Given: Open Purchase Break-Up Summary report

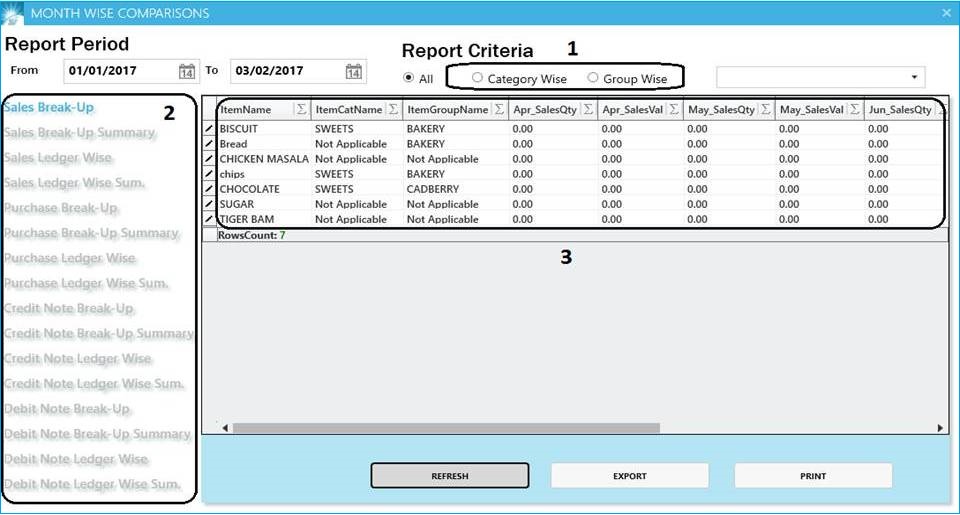Looking at the screenshot, I should coord(91,233).
